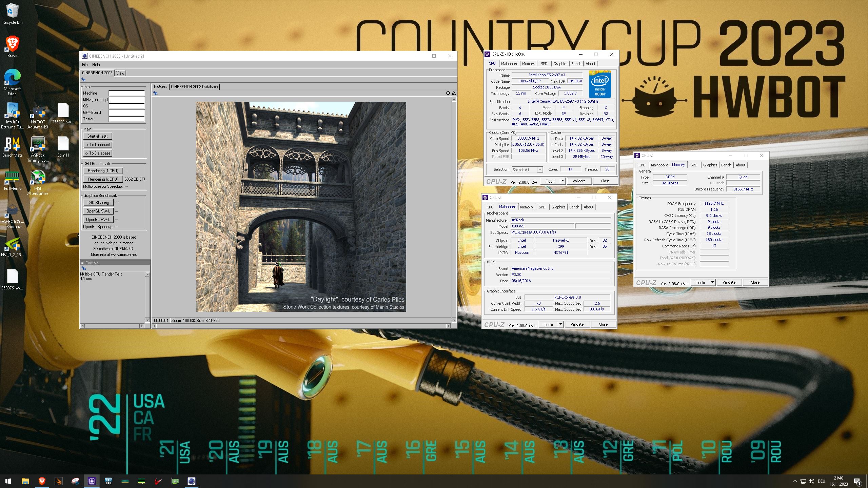Image resolution: width=868 pixels, height=488 pixels.
Task: Run the C4D Shading benchmark
Action: pyautogui.click(x=98, y=203)
